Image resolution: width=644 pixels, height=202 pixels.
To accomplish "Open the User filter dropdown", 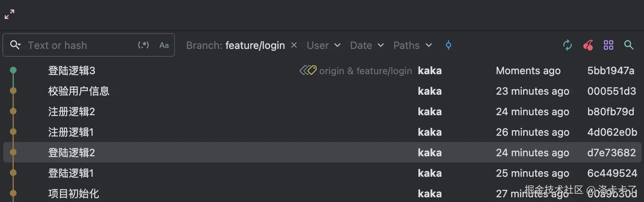I will [324, 45].
